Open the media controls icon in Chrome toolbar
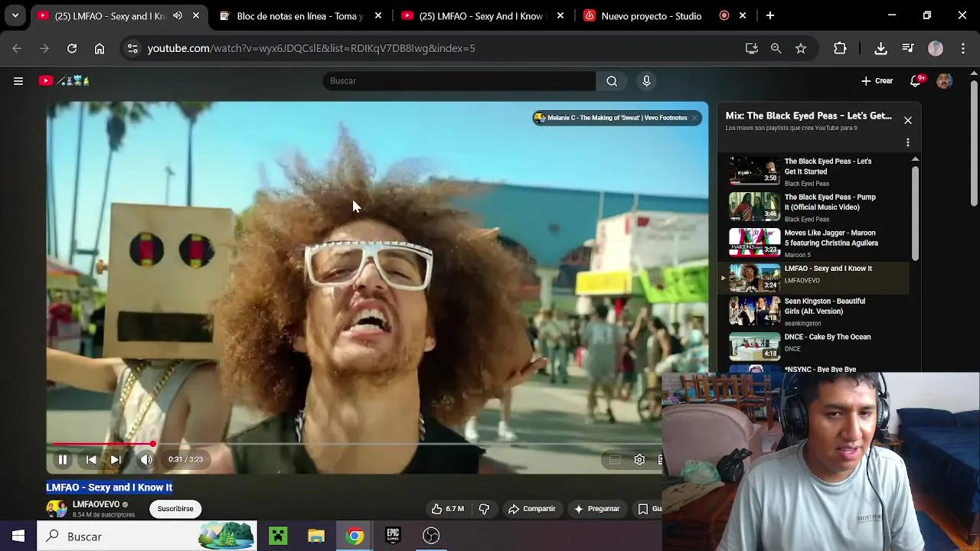The height and width of the screenshot is (551, 980). pyautogui.click(x=908, y=48)
